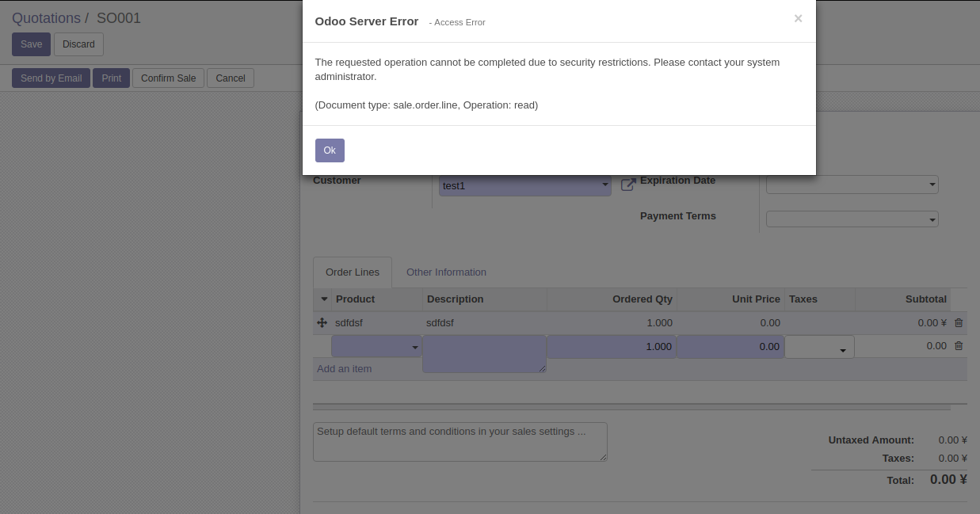
Task: Close the Odoo Server Error dialog
Action: pos(798,18)
